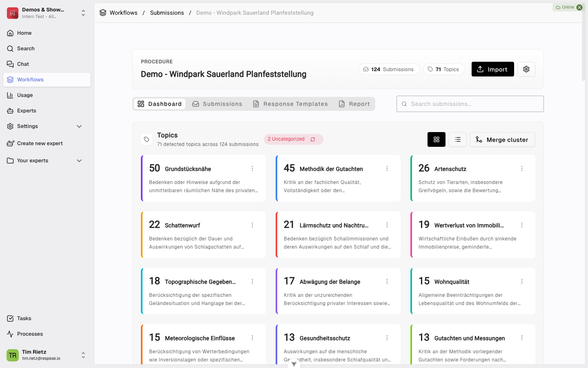Screen dimensions: 588x368
Task: Dismiss the Online status indicator close icon
Action: coord(579,7)
